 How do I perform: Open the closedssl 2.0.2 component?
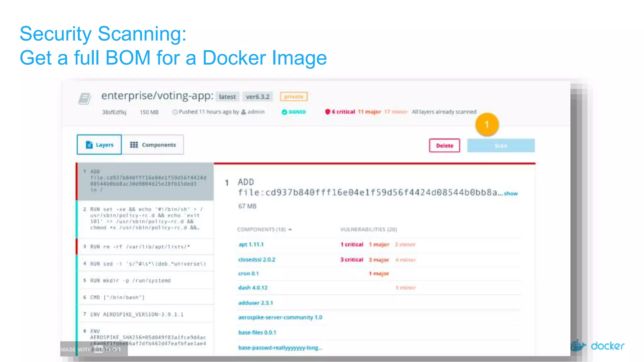pyautogui.click(x=257, y=260)
